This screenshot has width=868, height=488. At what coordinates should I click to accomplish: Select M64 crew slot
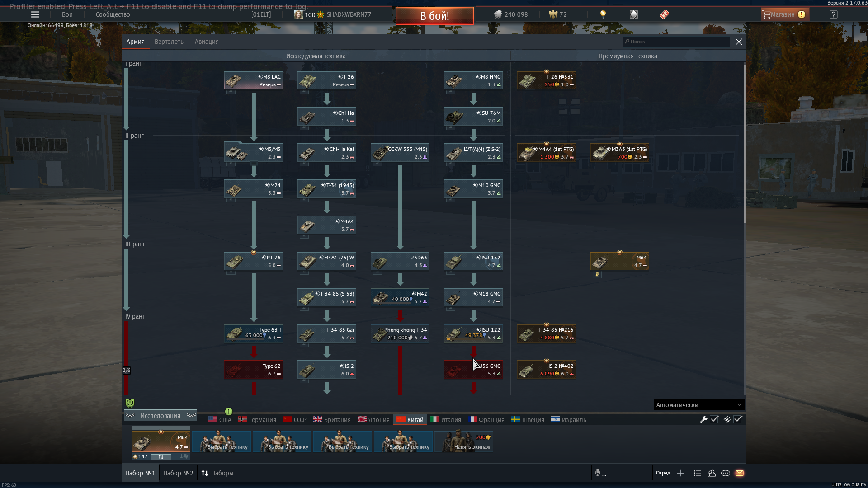(161, 441)
